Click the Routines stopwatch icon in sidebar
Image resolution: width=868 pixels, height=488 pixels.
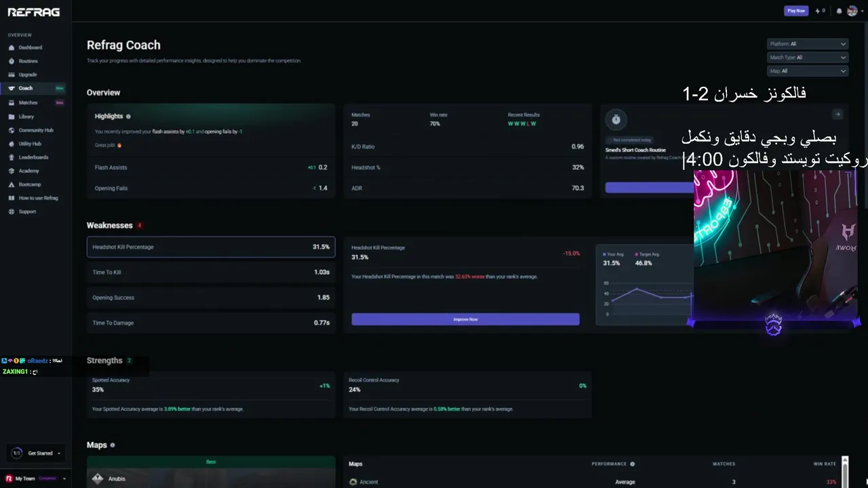tap(12, 61)
